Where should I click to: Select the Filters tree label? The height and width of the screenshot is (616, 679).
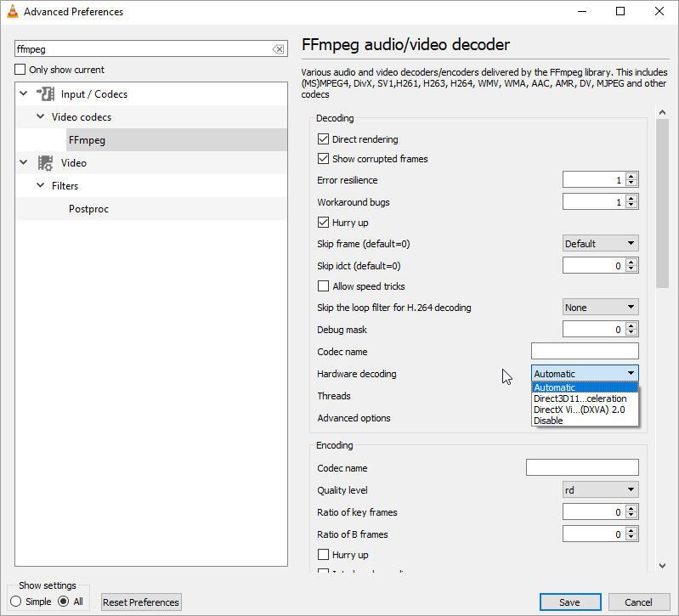[x=65, y=186]
